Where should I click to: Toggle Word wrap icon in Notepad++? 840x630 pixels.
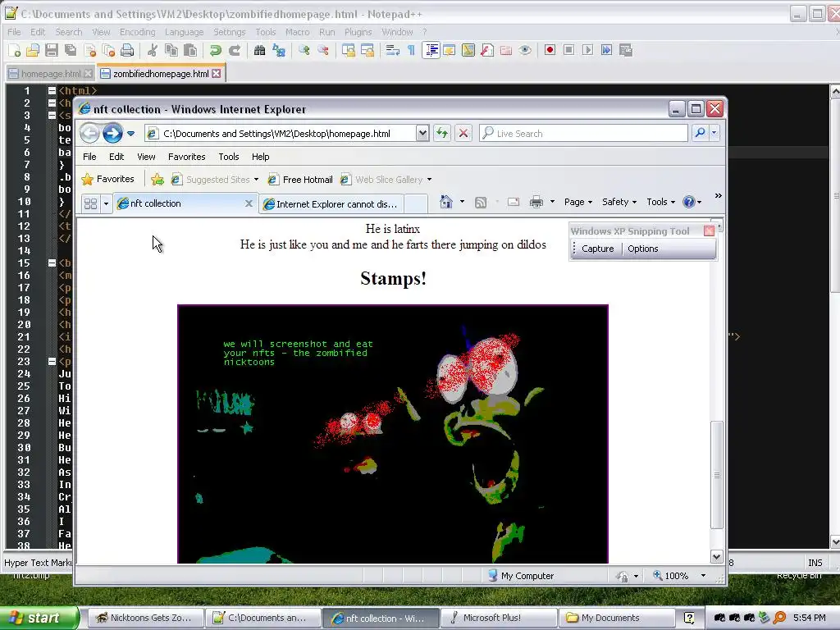[x=393, y=50]
